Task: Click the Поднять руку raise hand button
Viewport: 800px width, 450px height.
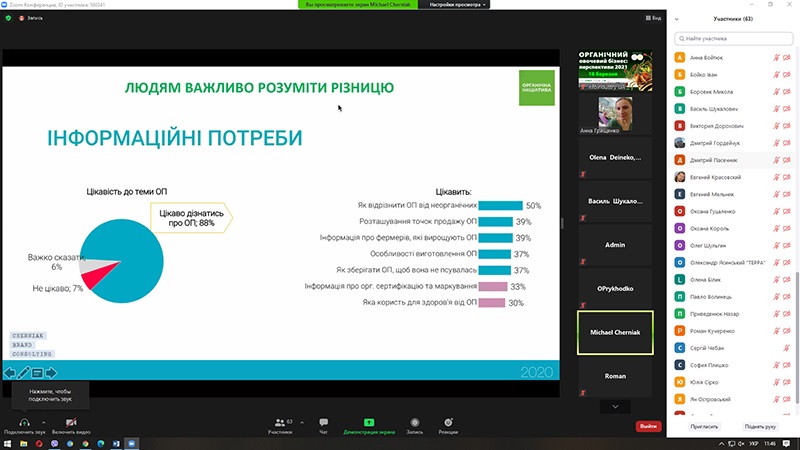Action: point(760,427)
